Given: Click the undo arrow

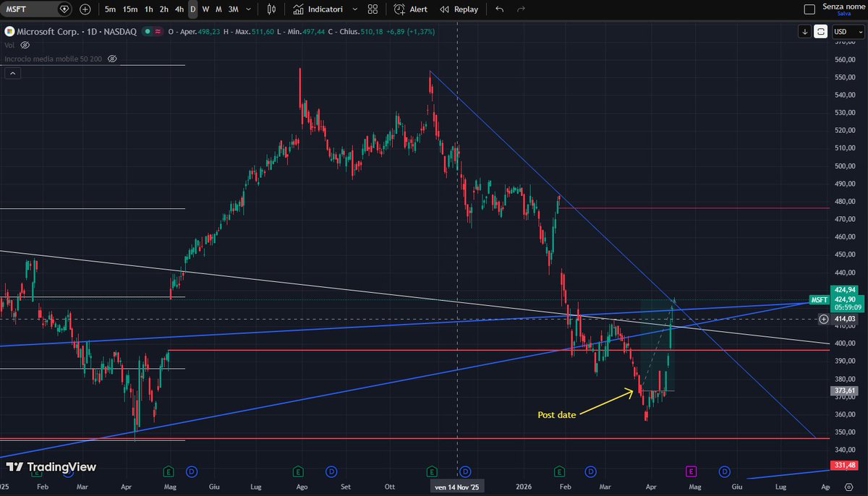Looking at the screenshot, I should pos(500,9).
